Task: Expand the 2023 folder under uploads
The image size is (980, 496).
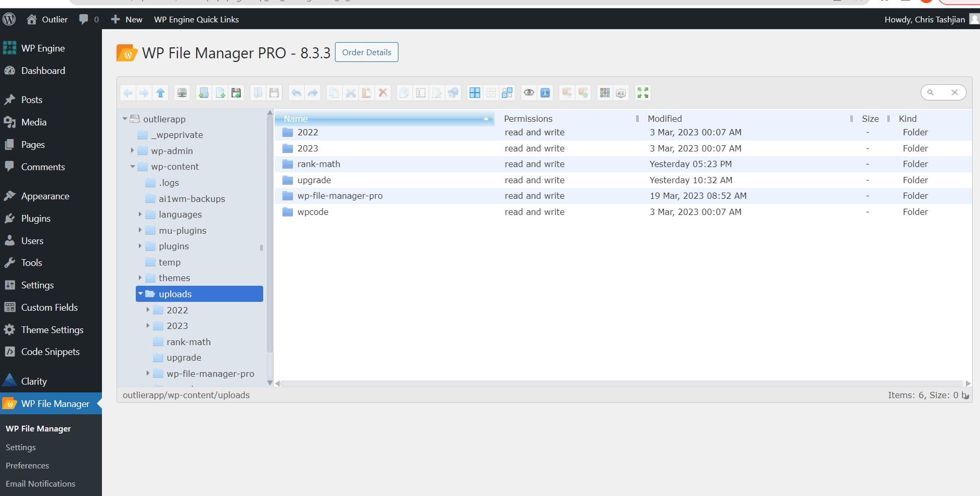Action: (x=148, y=326)
